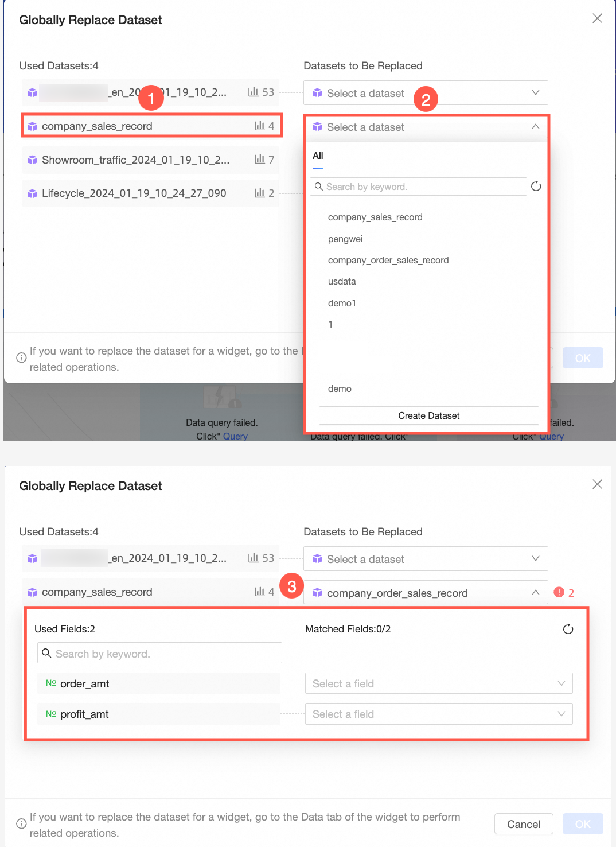Click refresh icon beside dataset search box
Viewport: 616px width, 847px height.
(x=536, y=187)
